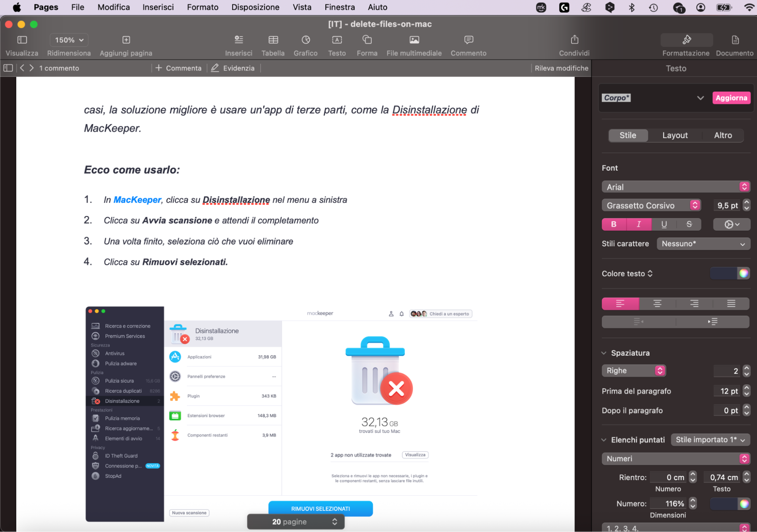The height and width of the screenshot is (532, 757).
Task: Open the Arial font family dropdown
Action: click(676, 187)
